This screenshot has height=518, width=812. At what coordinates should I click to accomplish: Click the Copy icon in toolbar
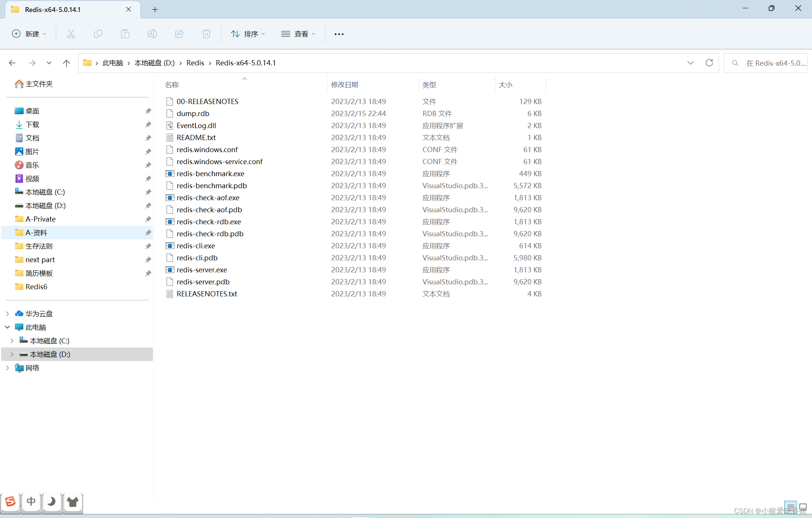[x=98, y=34]
